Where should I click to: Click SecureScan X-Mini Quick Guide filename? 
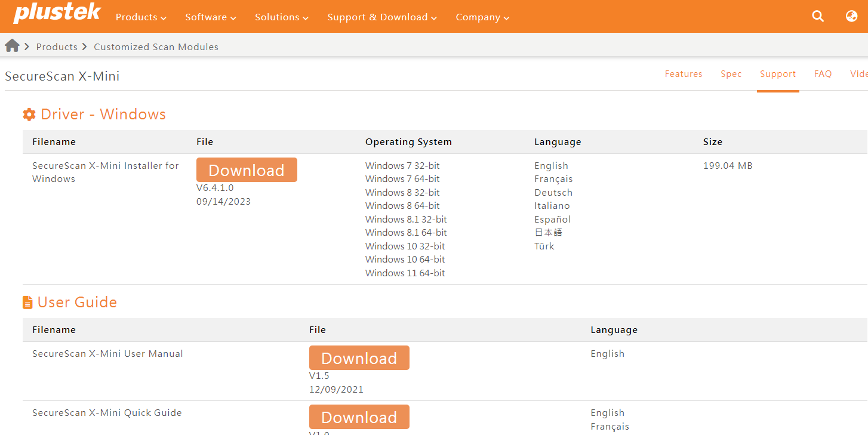[x=107, y=413]
